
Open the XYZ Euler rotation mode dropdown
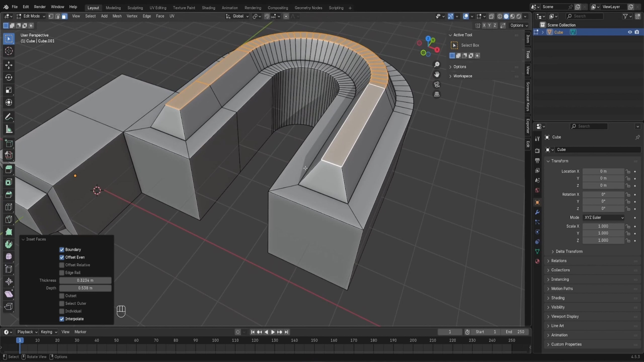(604, 218)
